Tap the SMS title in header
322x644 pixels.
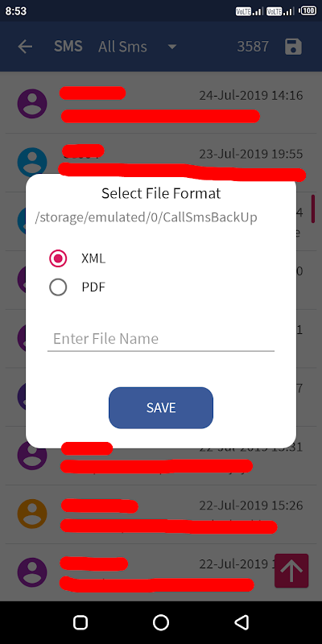point(68,47)
